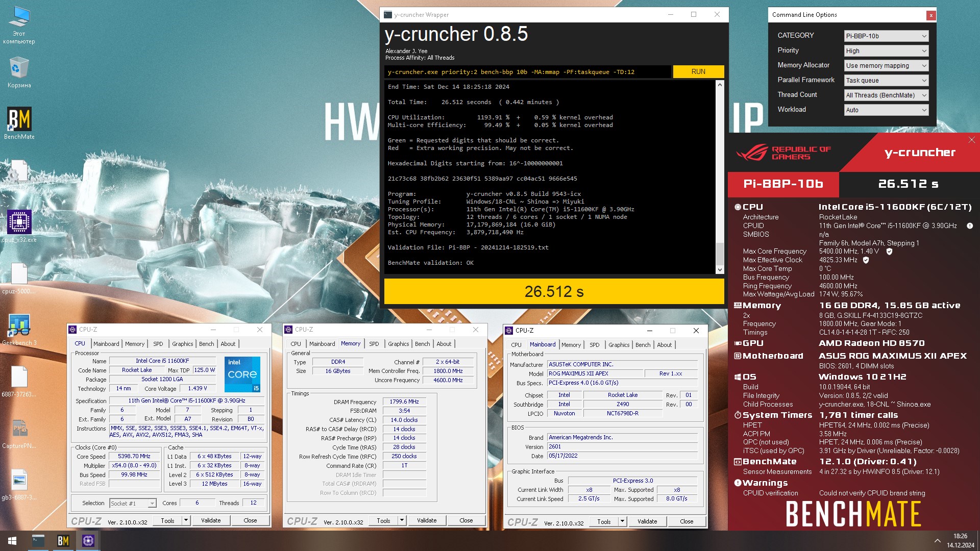Switch to SPD tab in CPU-Z Memory window
The width and height of the screenshot is (980, 551).
coord(374,344)
